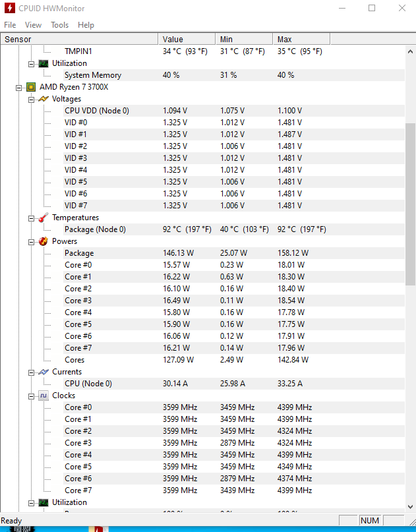
Task: Click the 4374 MHz max clock value
Action: tap(295, 479)
